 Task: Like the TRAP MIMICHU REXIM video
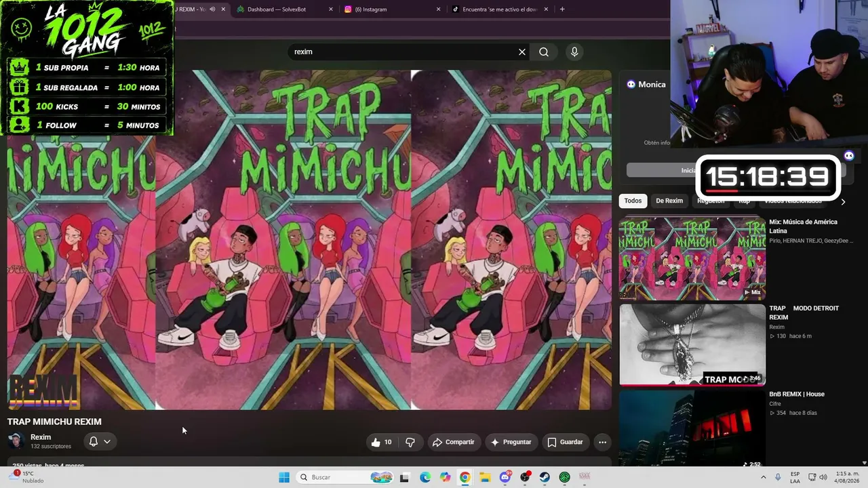coord(382,442)
